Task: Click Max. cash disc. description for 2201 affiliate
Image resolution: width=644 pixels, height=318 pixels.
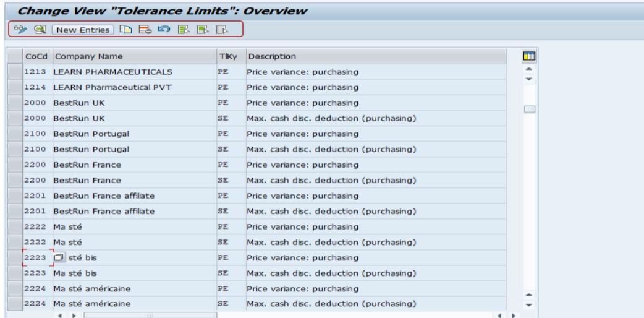Action: 376,212
